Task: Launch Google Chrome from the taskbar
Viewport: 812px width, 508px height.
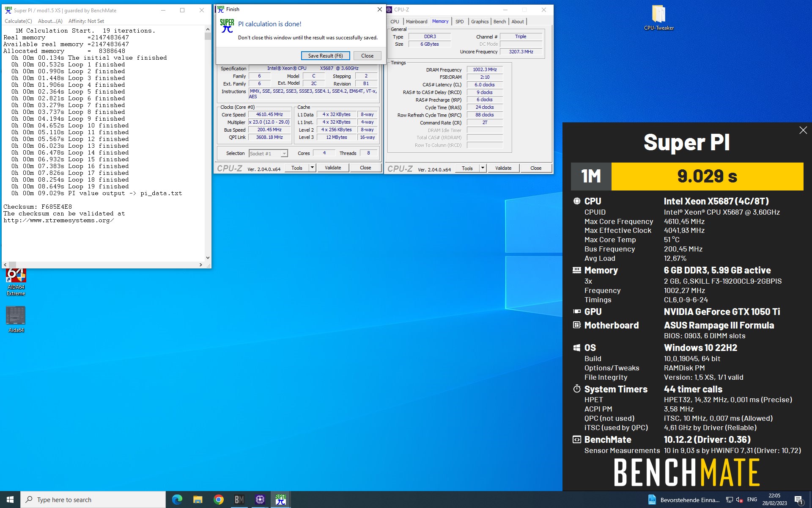Action: pos(218,500)
